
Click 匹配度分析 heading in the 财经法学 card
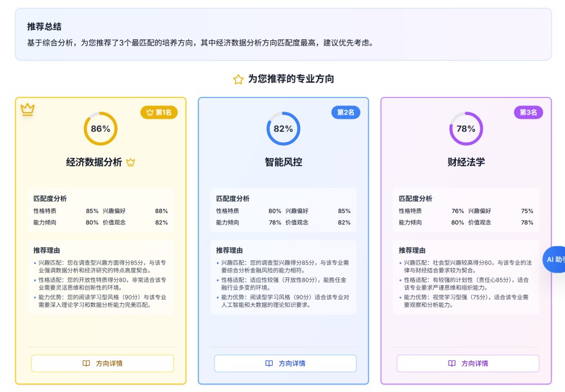pos(415,198)
